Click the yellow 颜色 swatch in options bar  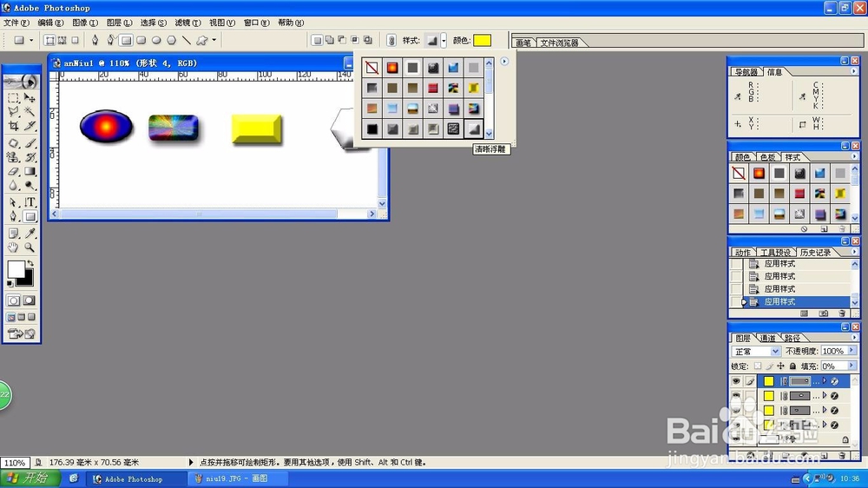click(482, 41)
